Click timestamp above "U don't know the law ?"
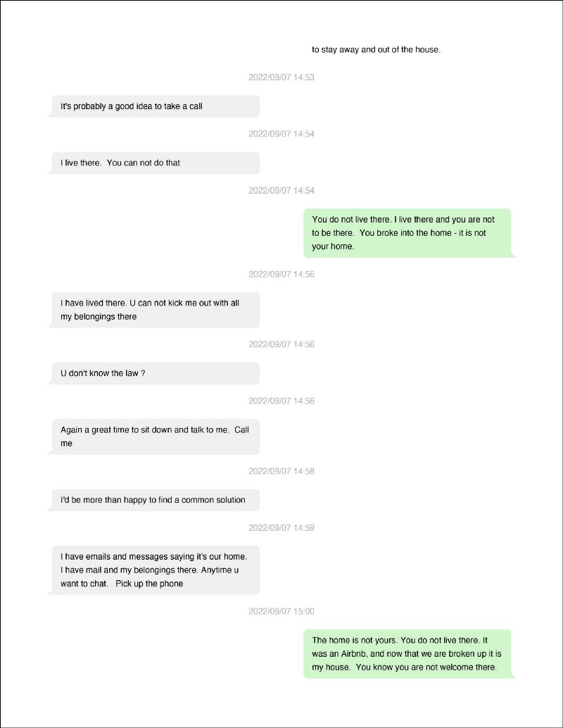Viewport: 563px width, 728px height. point(281,344)
